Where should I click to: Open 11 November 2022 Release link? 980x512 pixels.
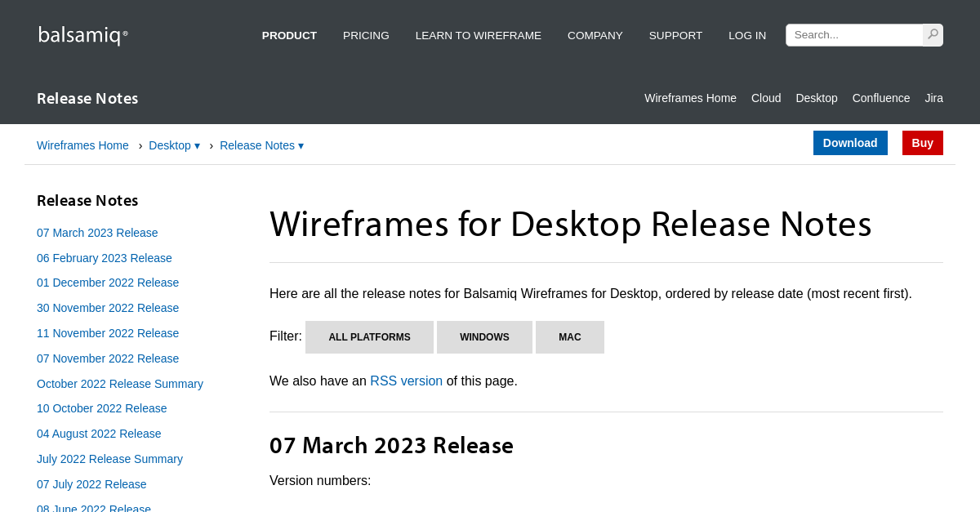(108, 333)
